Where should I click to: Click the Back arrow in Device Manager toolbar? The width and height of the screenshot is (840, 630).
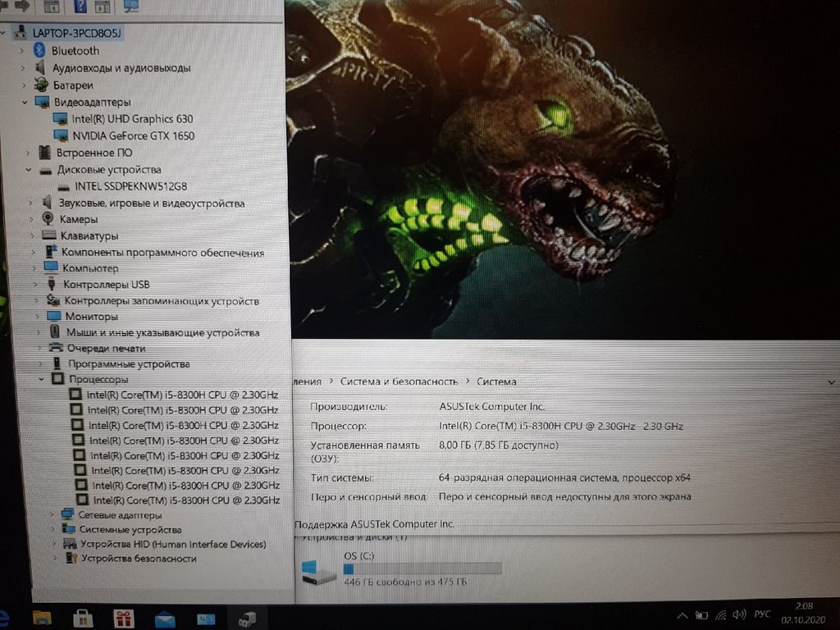pos(3,7)
